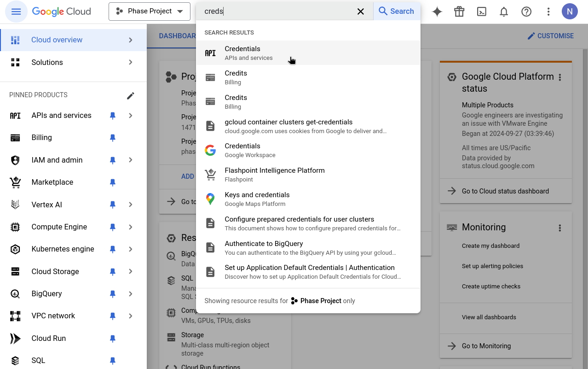
Task: Click the Kubernetes engine icon
Action: click(15, 249)
